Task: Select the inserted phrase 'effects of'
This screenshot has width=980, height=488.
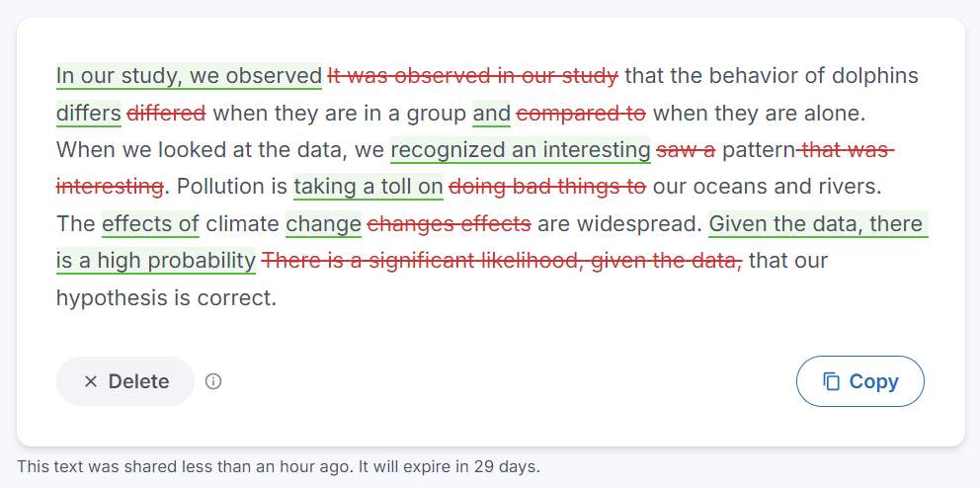Action: tap(150, 223)
